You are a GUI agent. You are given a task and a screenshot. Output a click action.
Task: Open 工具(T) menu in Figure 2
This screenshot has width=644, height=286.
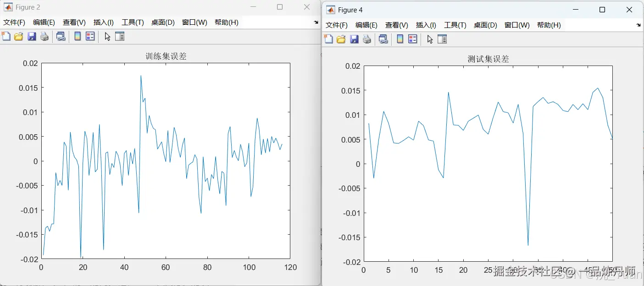pyautogui.click(x=133, y=22)
